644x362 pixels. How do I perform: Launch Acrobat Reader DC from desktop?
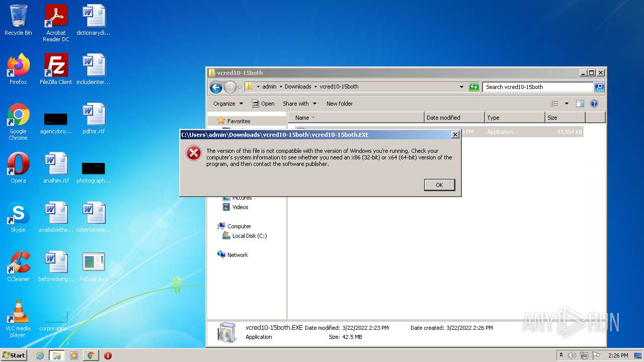(x=56, y=23)
